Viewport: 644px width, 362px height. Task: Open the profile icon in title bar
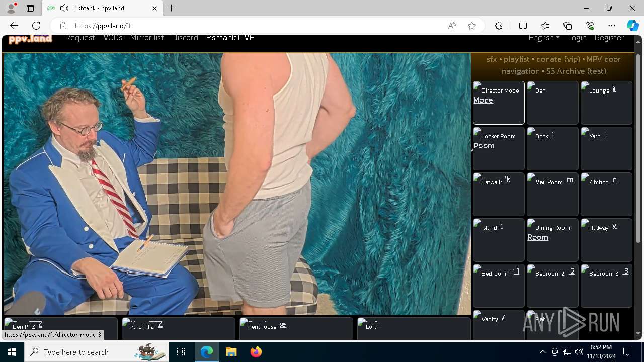11,8
